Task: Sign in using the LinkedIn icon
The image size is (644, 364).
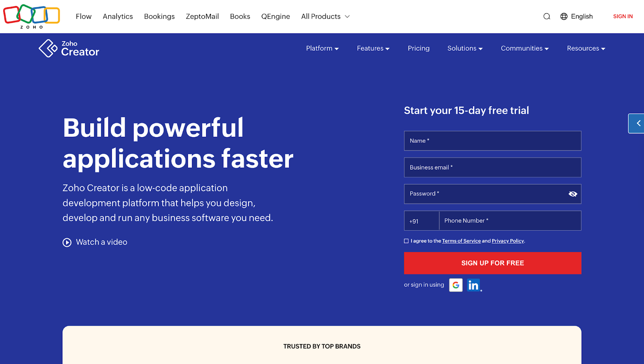Action: point(473,285)
